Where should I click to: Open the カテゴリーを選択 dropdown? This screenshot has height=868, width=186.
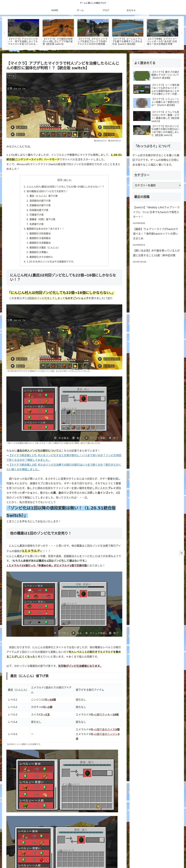pyautogui.click(x=157, y=185)
